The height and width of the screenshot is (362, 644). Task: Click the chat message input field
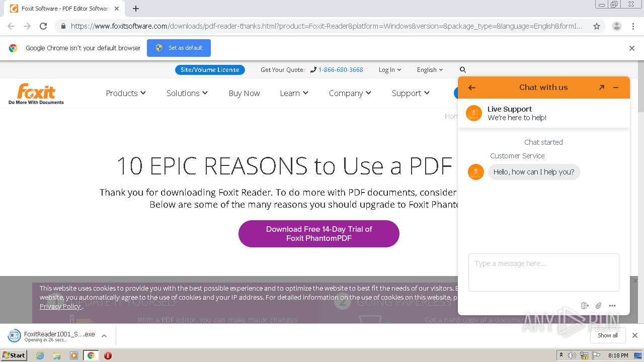point(544,273)
